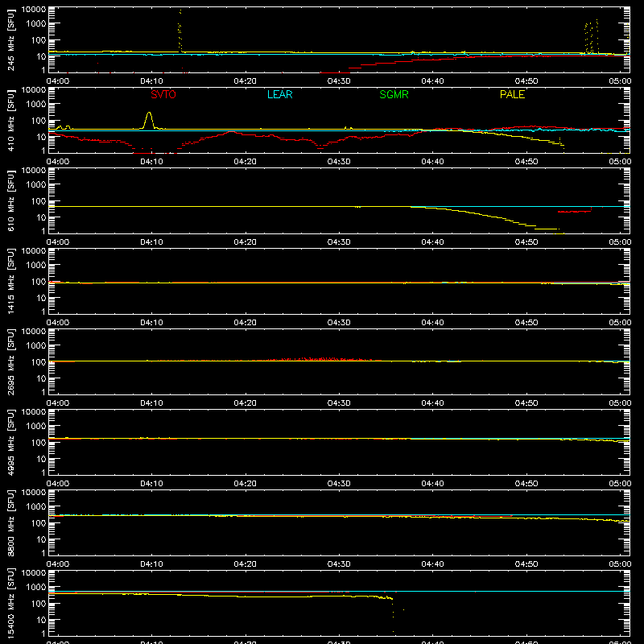Click the 04:10 tick label under the 1415 MHz plot
Screen dimensions: 644x644
tap(151, 323)
